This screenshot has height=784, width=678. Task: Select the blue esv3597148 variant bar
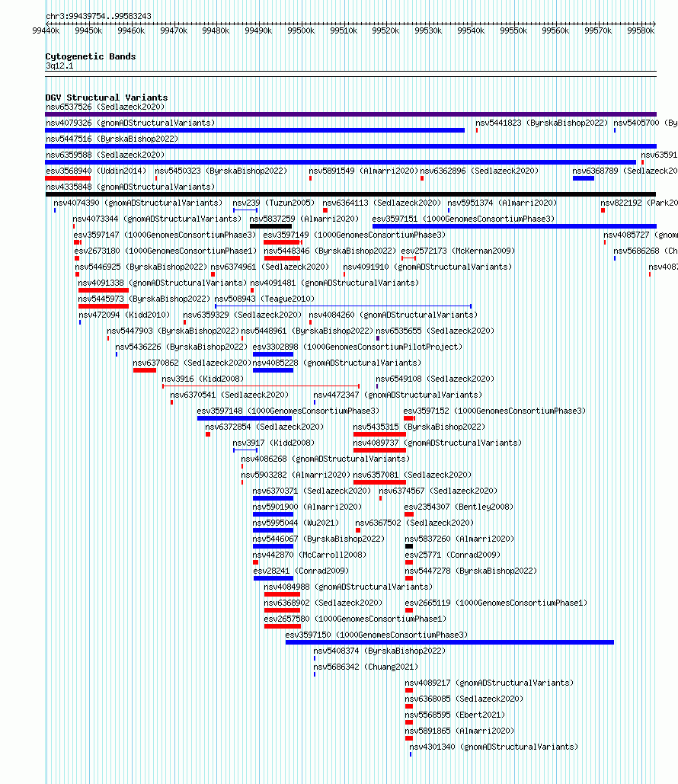pyautogui.click(x=245, y=418)
